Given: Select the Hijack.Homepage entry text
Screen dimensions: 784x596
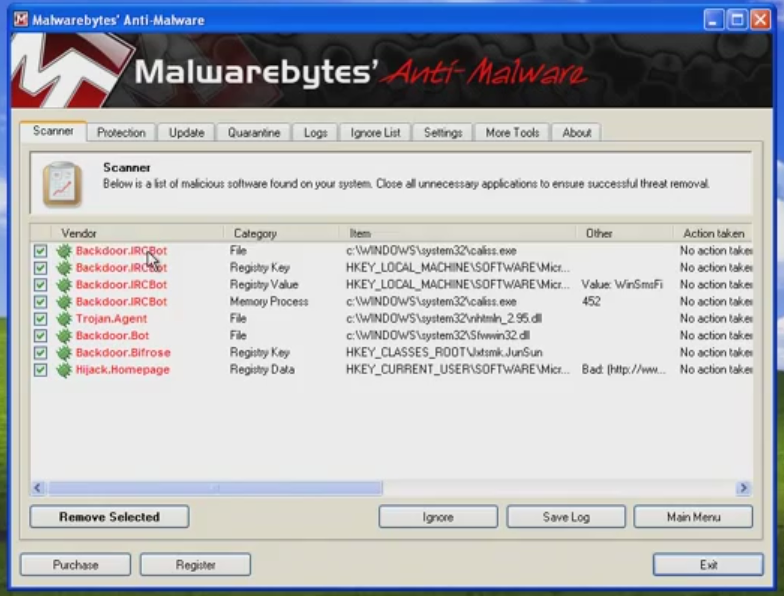Looking at the screenshot, I should (x=122, y=370).
